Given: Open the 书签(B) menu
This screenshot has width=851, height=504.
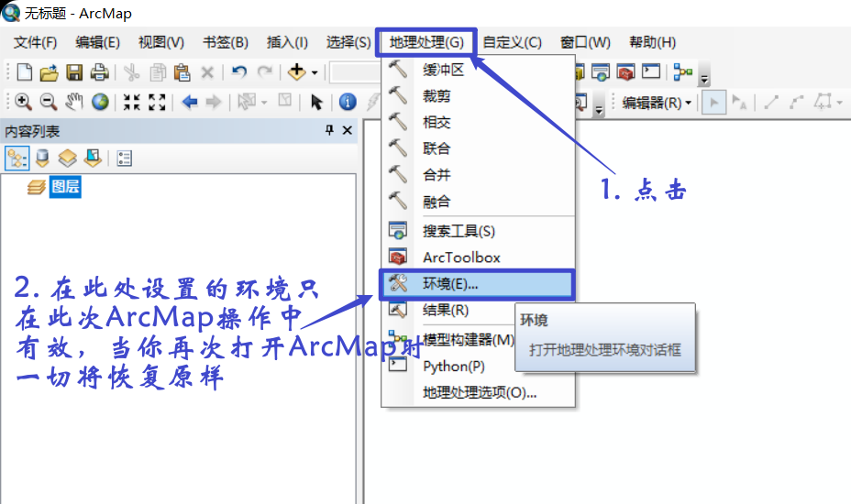Looking at the screenshot, I should (226, 42).
